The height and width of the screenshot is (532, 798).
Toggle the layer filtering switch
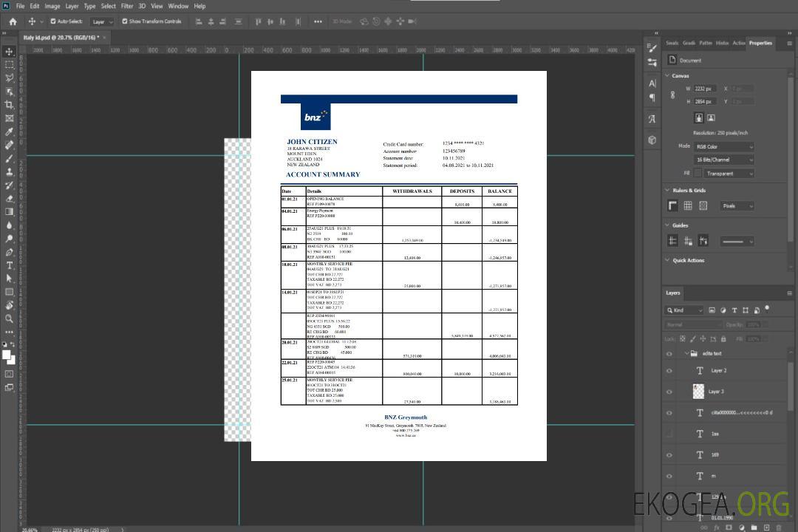(x=767, y=309)
